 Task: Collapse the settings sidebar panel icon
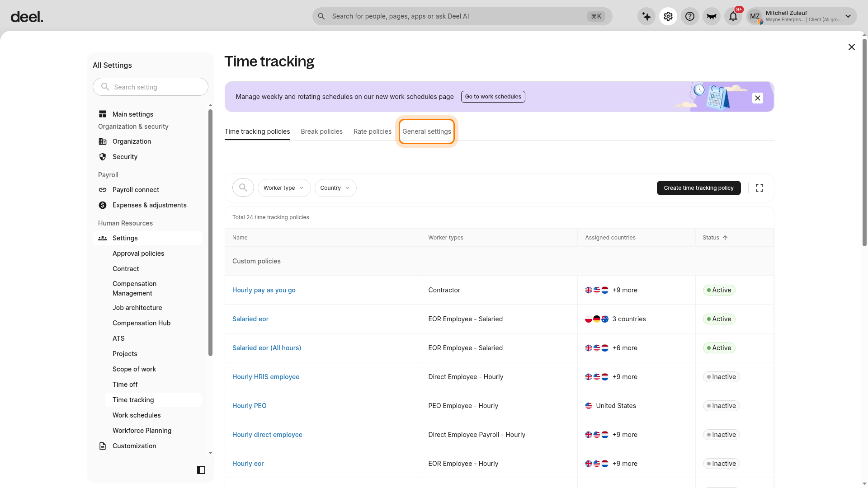[201, 470]
